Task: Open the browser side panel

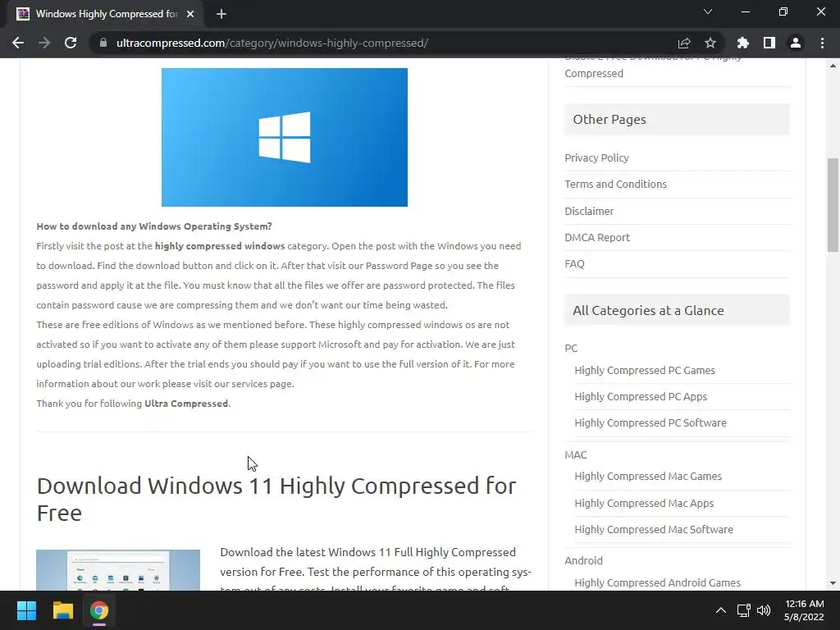Action: coord(769,43)
